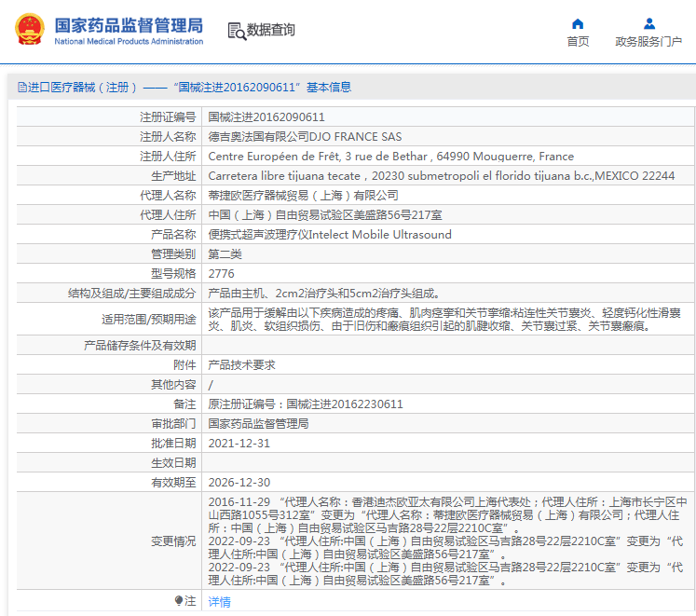Click the 注册人住所 label
Screen dimensions: 696x616
click(168, 157)
